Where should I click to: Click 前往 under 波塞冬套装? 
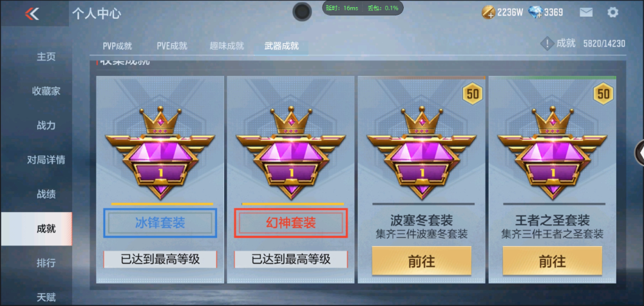(x=421, y=261)
